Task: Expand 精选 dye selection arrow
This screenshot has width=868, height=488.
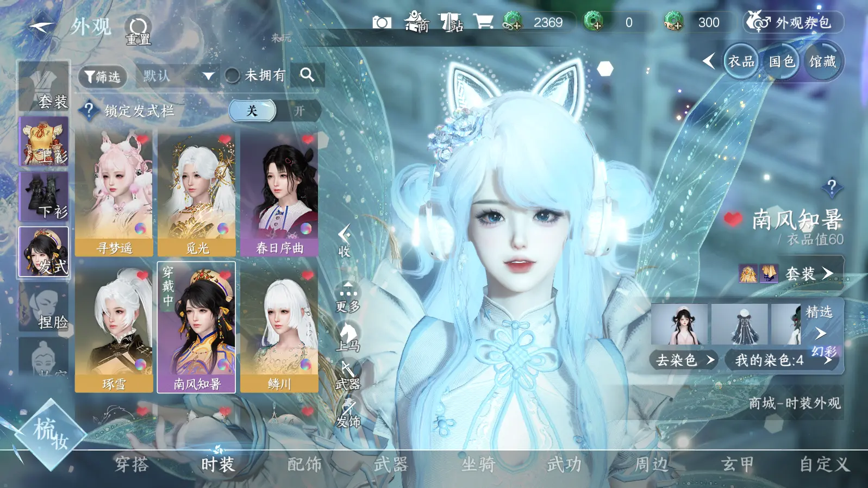Action: click(821, 333)
